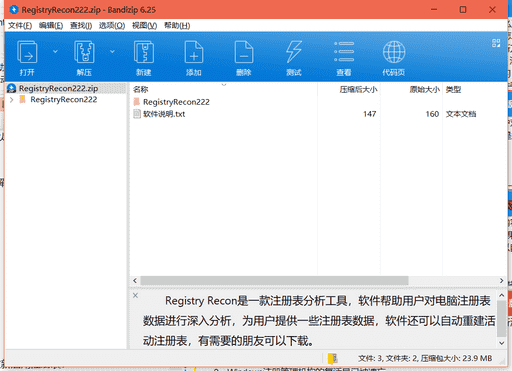512x371 pixels.
Task: Open the 选项(O) menu
Action: [x=112, y=26]
